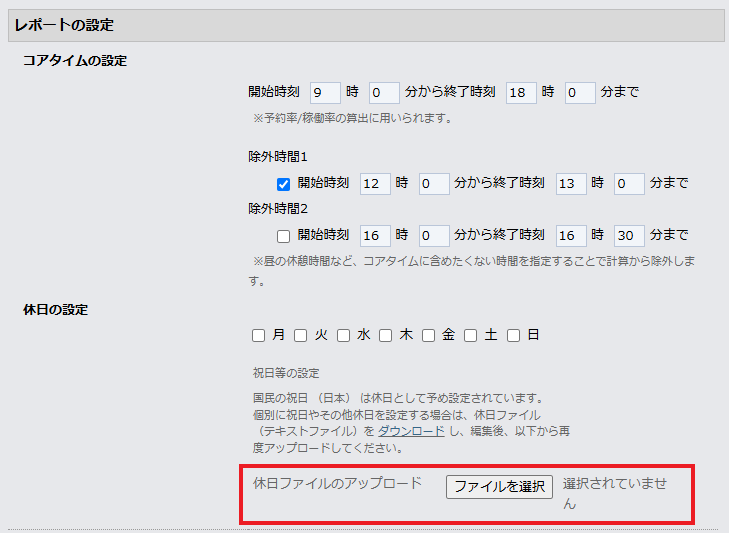Click 除外時間2 start hour field

tap(374, 236)
